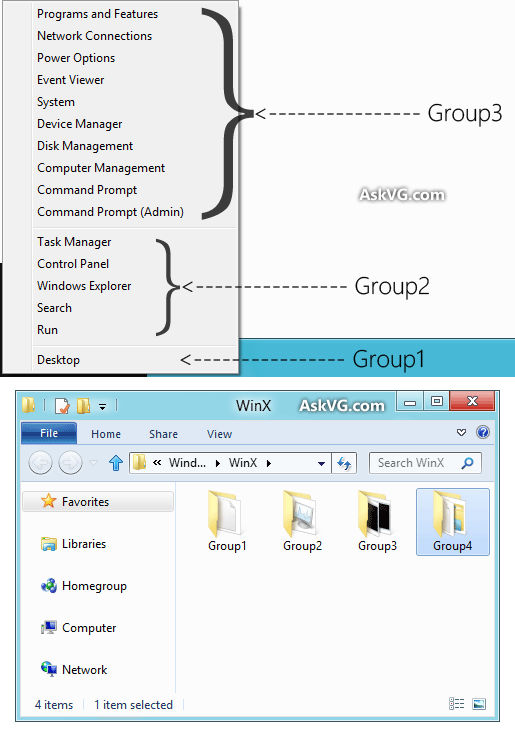Select the Group3 folder
Image resolution: width=515 pixels, height=736 pixels.
coord(377,521)
